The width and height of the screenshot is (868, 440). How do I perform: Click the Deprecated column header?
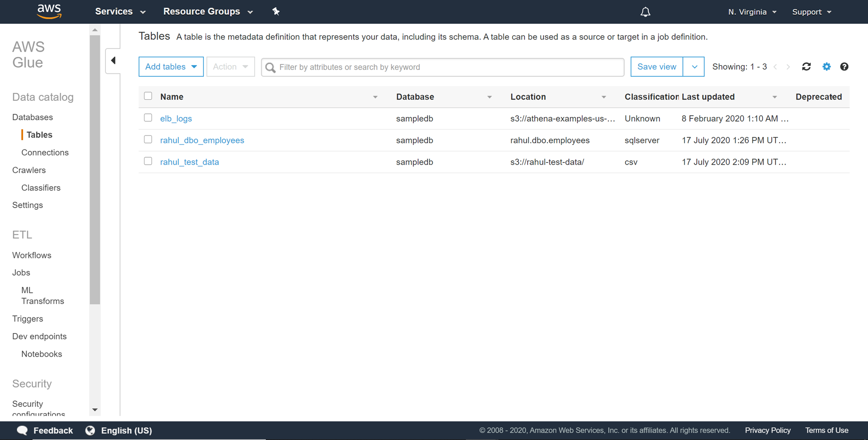(819, 97)
